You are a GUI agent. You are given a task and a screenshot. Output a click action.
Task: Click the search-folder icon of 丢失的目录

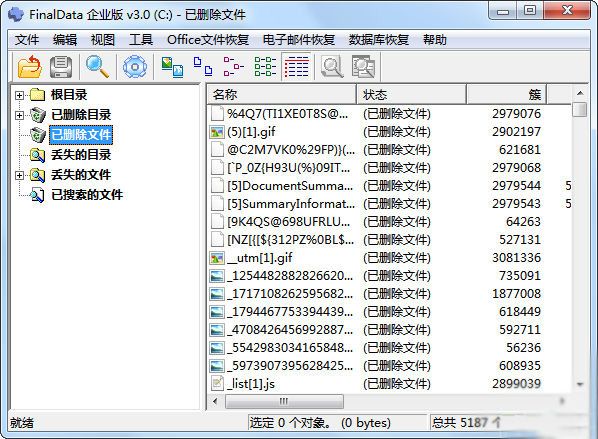click(37, 155)
